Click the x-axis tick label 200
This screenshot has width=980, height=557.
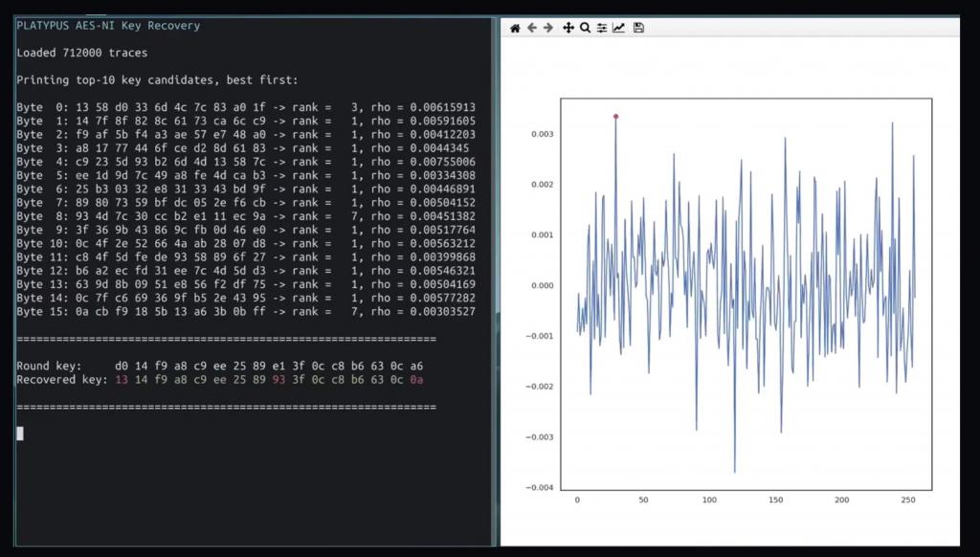(x=842, y=501)
